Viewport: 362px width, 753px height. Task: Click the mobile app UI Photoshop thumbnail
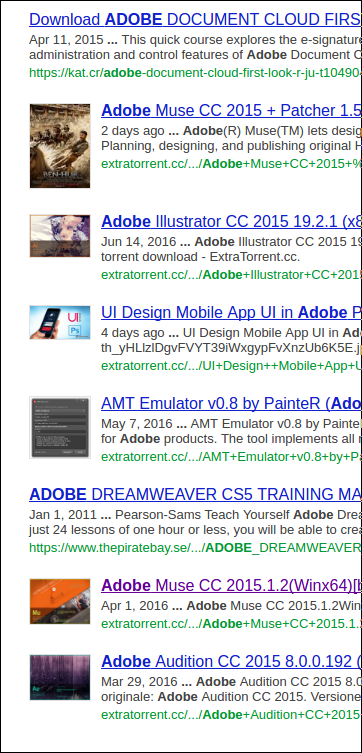[60, 322]
